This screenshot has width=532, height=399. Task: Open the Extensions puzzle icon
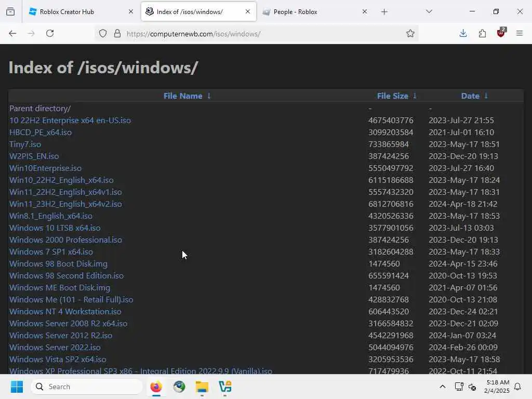(482, 33)
